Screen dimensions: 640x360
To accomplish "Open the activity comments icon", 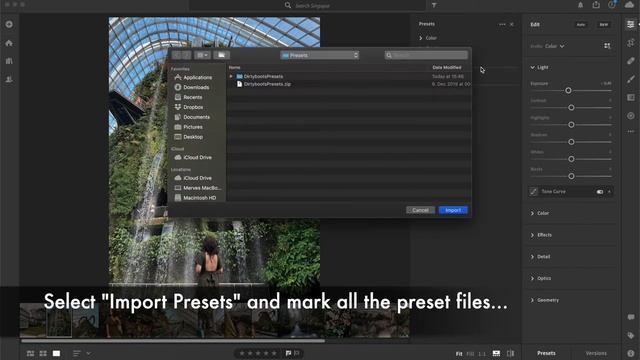I will point(631,317).
